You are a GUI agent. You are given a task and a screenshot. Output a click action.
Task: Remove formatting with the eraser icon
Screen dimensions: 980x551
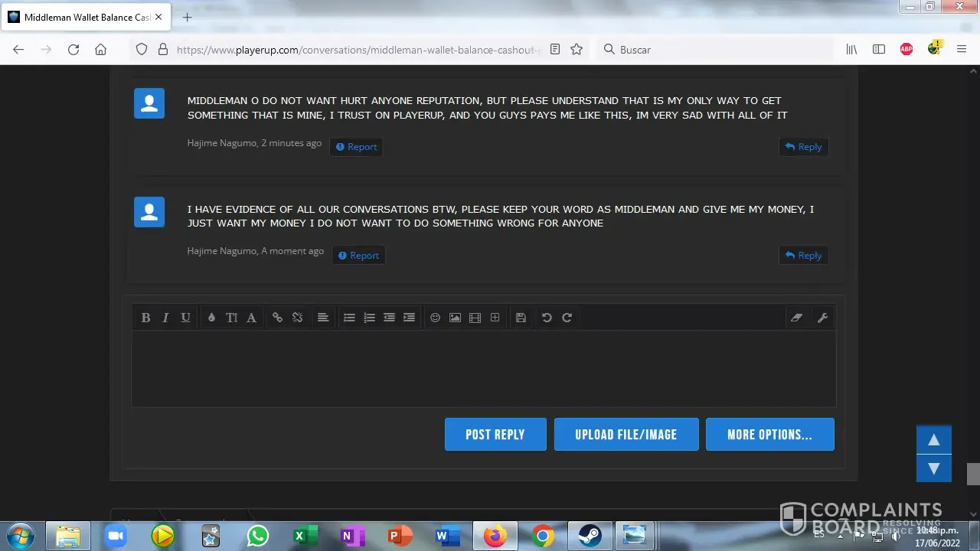(x=796, y=318)
